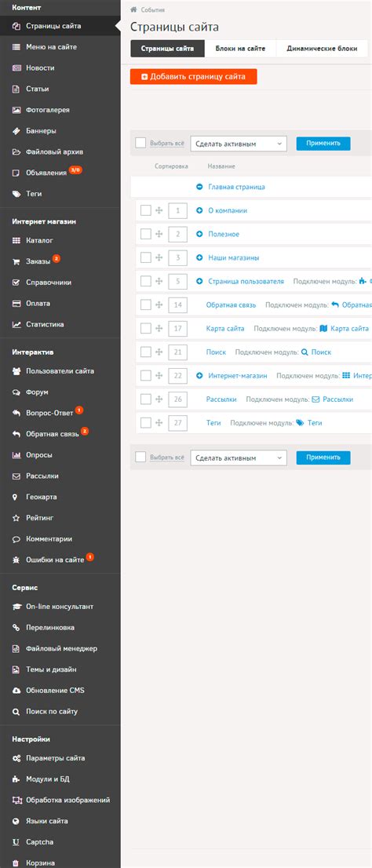Viewport: 372px width, 868px height.
Task: Click the cloud icon for Обновление CMS
Action: click(x=16, y=691)
